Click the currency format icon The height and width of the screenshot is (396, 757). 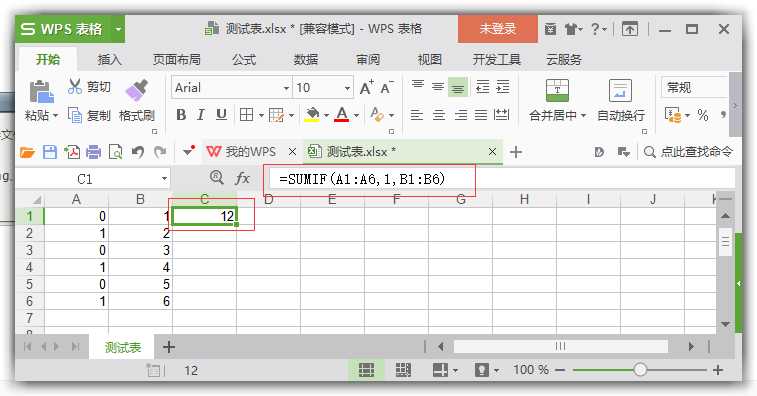pyautogui.click(x=673, y=115)
